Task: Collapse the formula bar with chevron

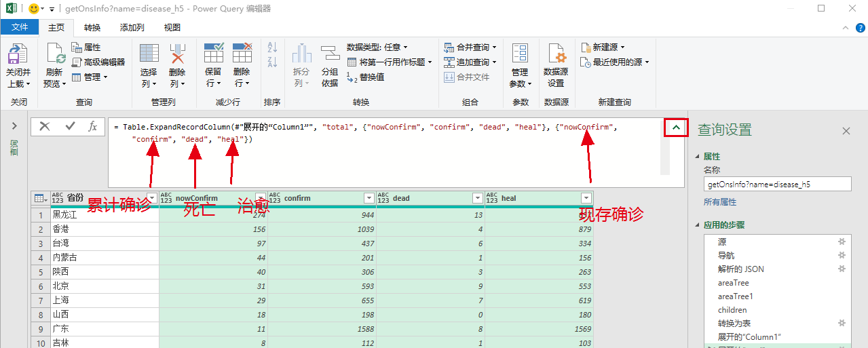Action: [x=676, y=128]
